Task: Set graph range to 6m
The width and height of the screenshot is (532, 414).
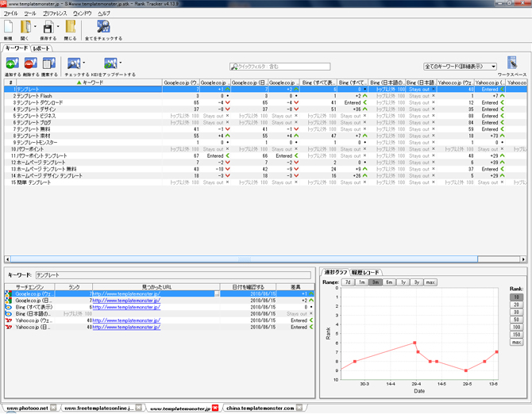Action: coord(389,282)
